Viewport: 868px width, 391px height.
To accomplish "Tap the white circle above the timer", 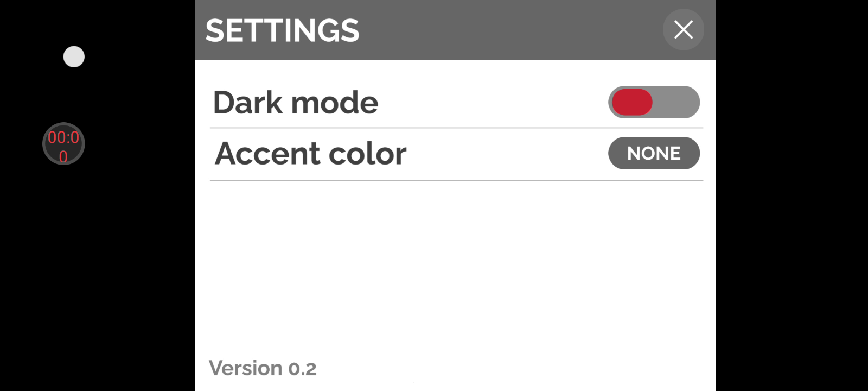I will (x=74, y=56).
